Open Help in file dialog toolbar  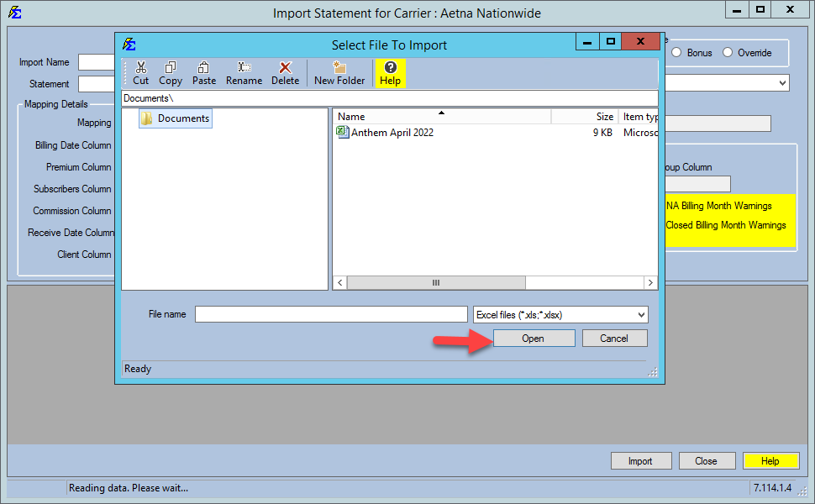point(390,73)
